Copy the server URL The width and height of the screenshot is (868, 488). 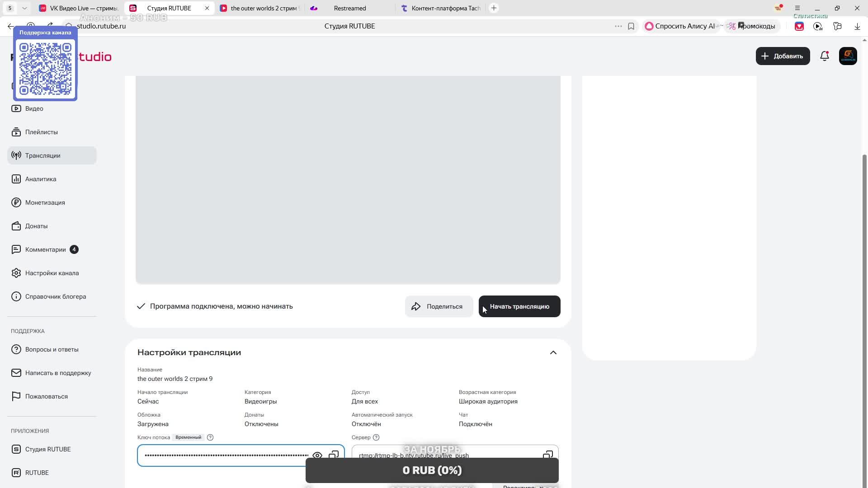coord(547,454)
